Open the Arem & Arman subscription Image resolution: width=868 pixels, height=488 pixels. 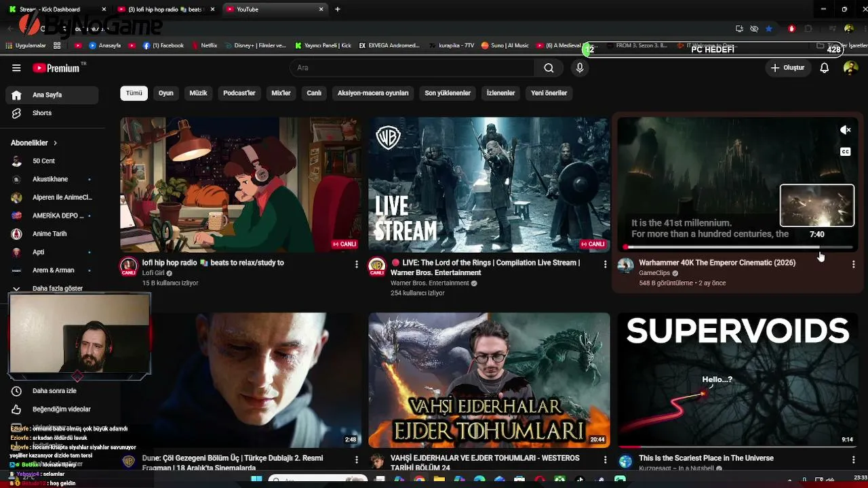click(52, 270)
